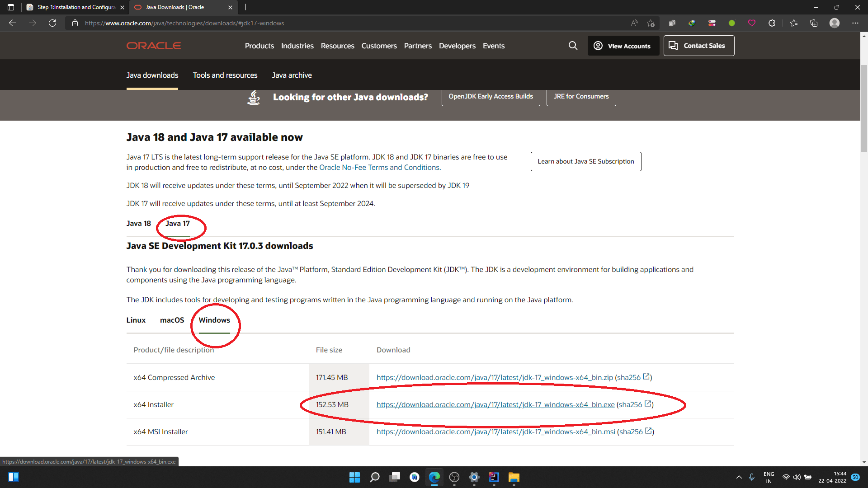
Task: Open the Partners menu
Action: (418, 46)
